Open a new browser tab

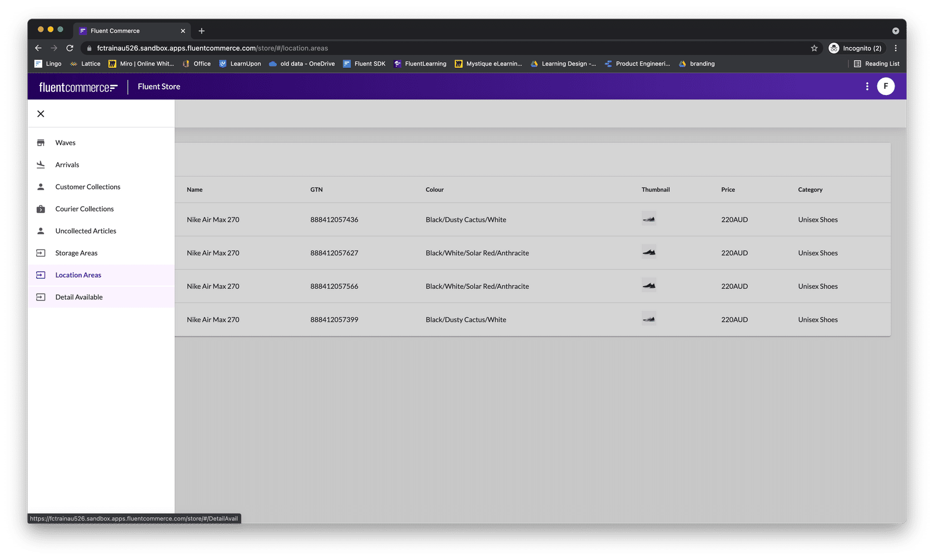pos(202,31)
